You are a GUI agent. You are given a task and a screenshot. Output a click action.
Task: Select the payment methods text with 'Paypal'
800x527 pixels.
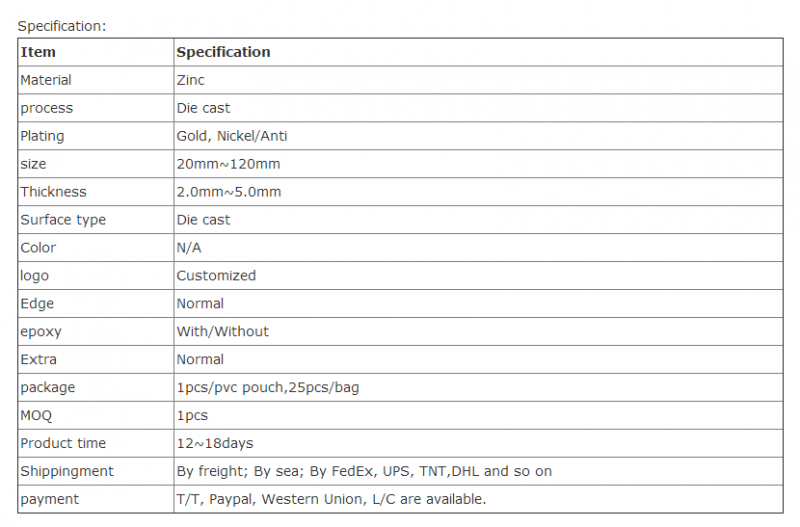pyautogui.click(x=331, y=499)
